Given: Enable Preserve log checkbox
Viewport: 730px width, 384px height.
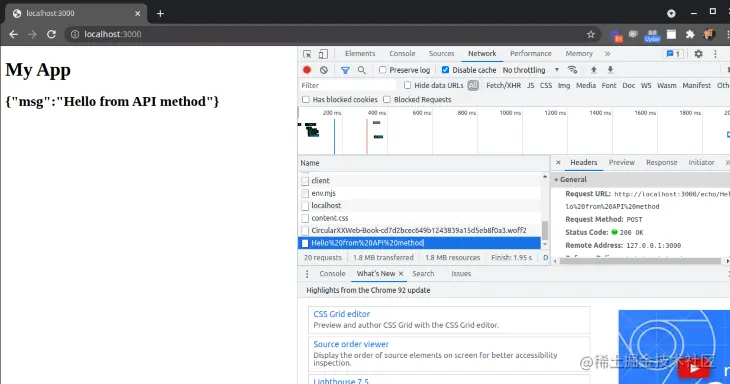Looking at the screenshot, I should tap(383, 70).
